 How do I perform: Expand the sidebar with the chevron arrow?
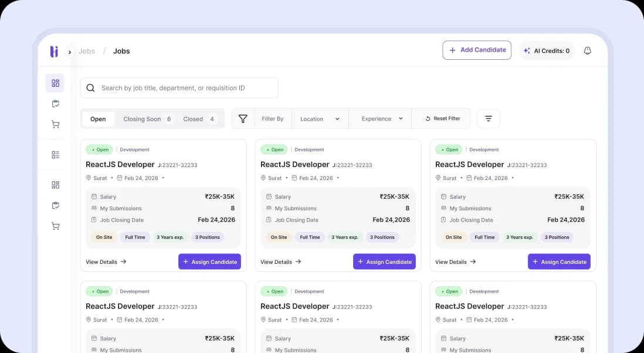(70, 52)
